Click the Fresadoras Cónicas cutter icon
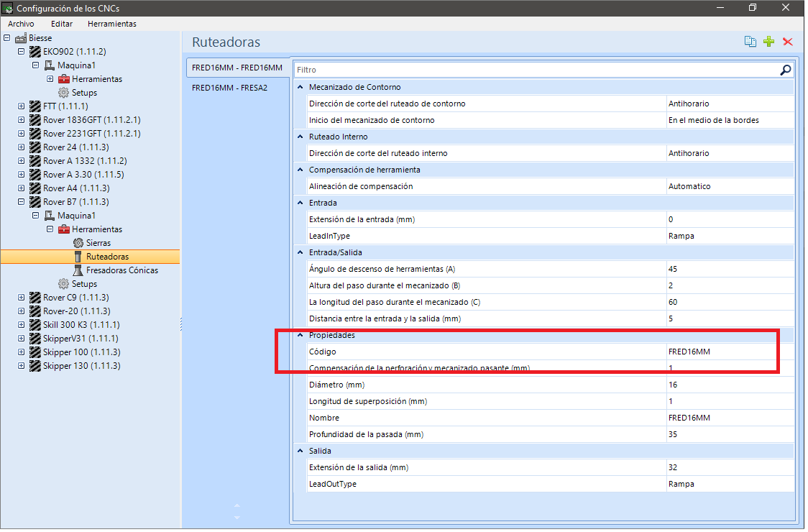 78,270
